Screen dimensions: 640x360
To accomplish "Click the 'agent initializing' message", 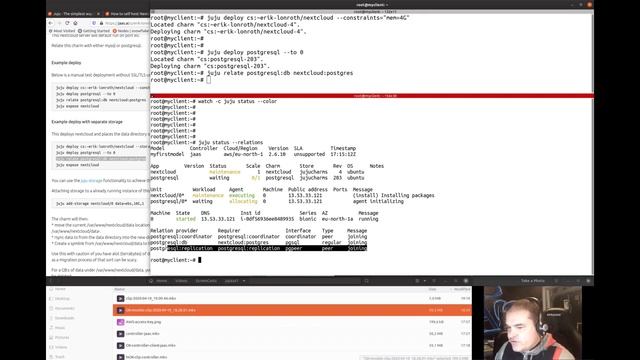I will click(x=378, y=201).
